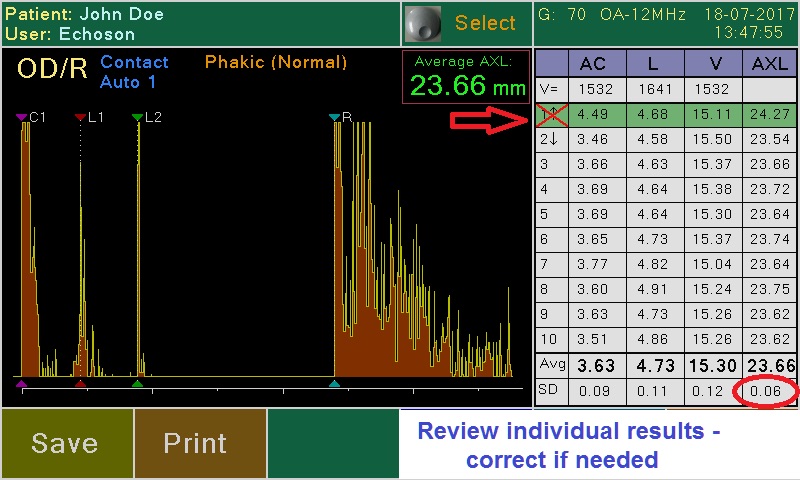Screen dimensions: 800x480
Task: Select the C1 cornea top marker triangle
Action: click(x=21, y=117)
